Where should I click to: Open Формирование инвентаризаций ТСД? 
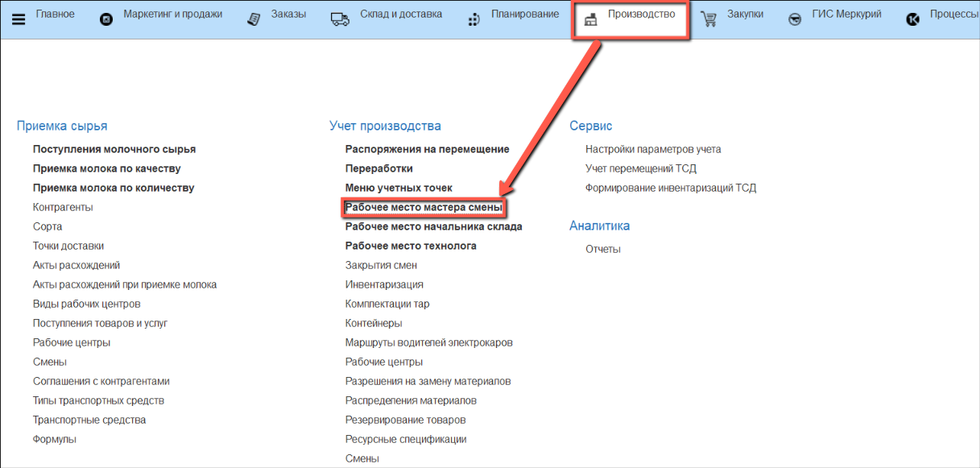click(671, 188)
